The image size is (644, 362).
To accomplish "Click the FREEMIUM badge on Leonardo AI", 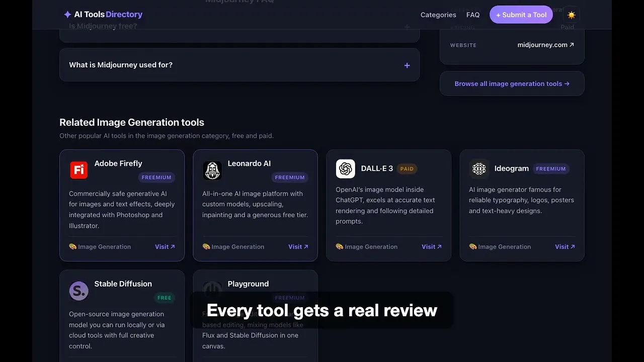I will tap(290, 177).
